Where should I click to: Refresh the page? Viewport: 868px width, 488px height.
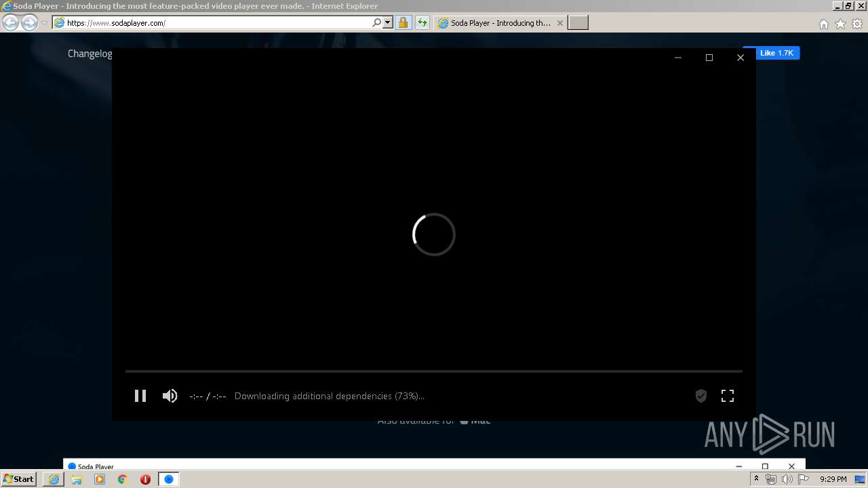coord(422,23)
